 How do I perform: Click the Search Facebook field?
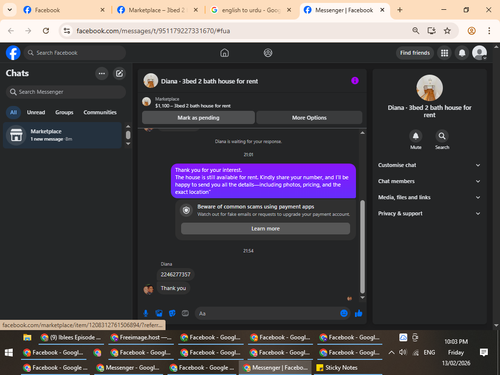(75, 53)
